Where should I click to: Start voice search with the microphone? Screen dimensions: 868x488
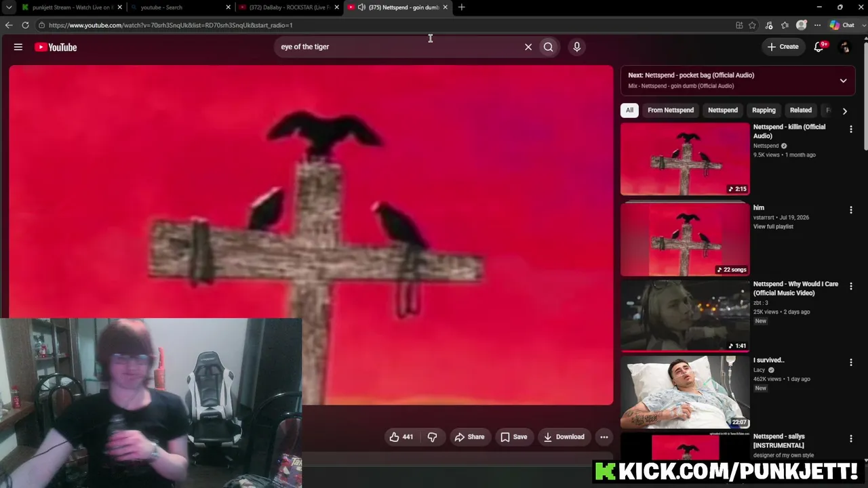(x=577, y=47)
